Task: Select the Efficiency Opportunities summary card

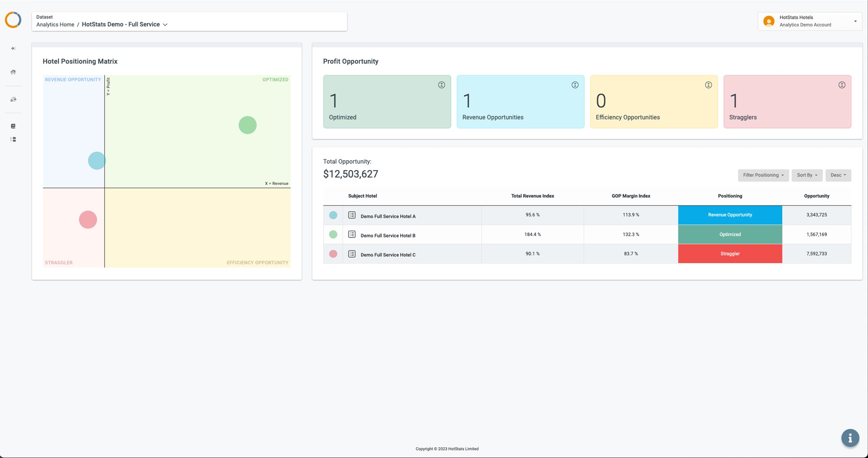Action: 654,102
